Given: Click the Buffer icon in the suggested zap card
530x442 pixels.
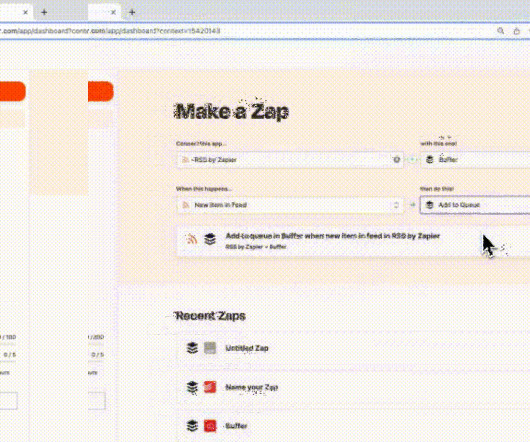Looking at the screenshot, I should click(210, 239).
